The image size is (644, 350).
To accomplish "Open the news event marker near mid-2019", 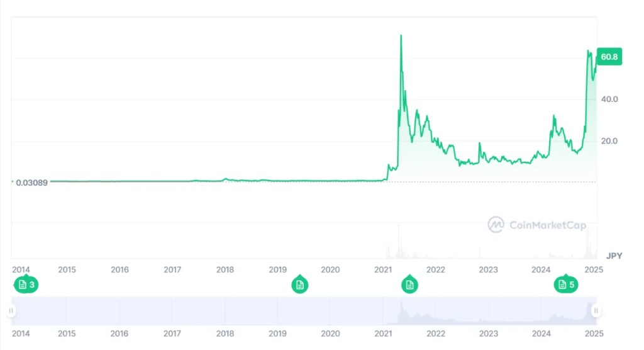I will click(x=300, y=285).
